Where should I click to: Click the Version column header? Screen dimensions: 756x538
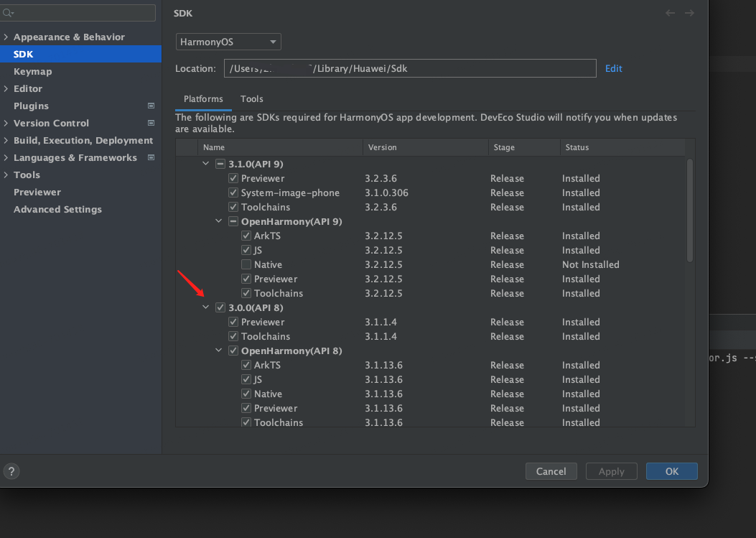[x=425, y=147]
